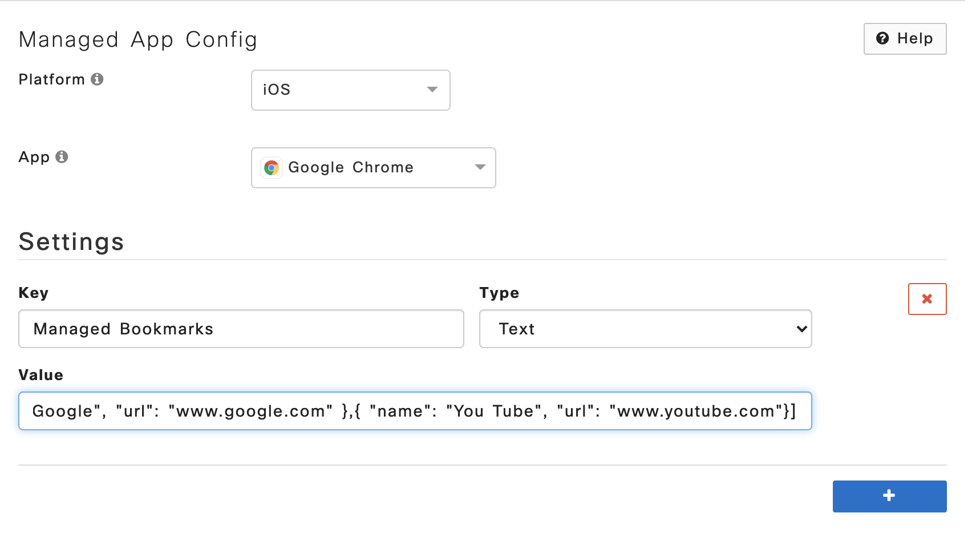Screen dimensions: 980x533
Task: Click the Managed App Config page title
Action: (x=138, y=39)
